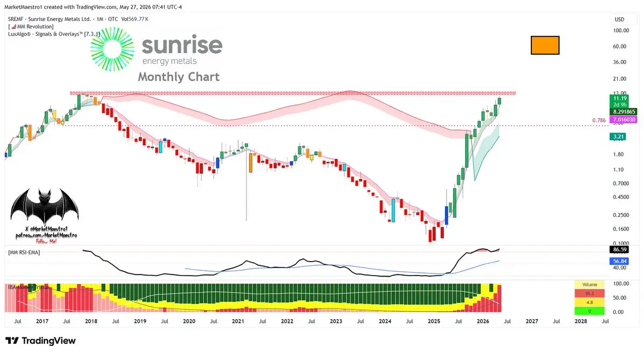Click the 2027 label on the time axis
Viewport: 644px width, 354px height.
pos(532,321)
